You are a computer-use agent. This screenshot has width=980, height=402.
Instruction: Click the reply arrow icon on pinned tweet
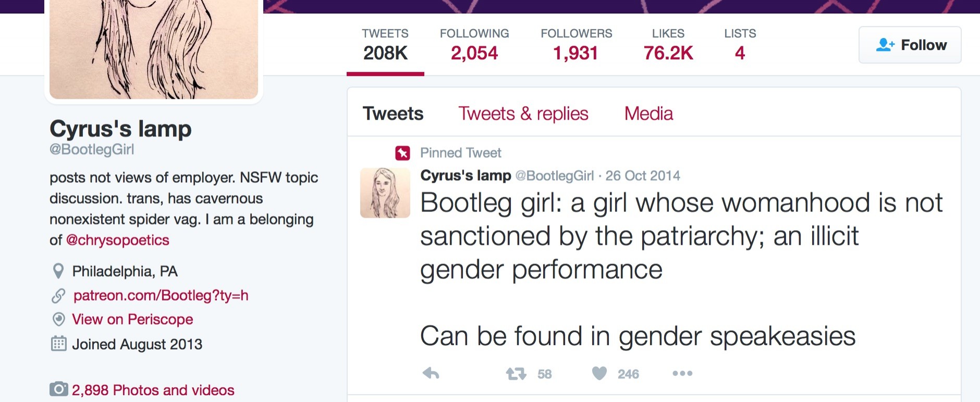[431, 373]
